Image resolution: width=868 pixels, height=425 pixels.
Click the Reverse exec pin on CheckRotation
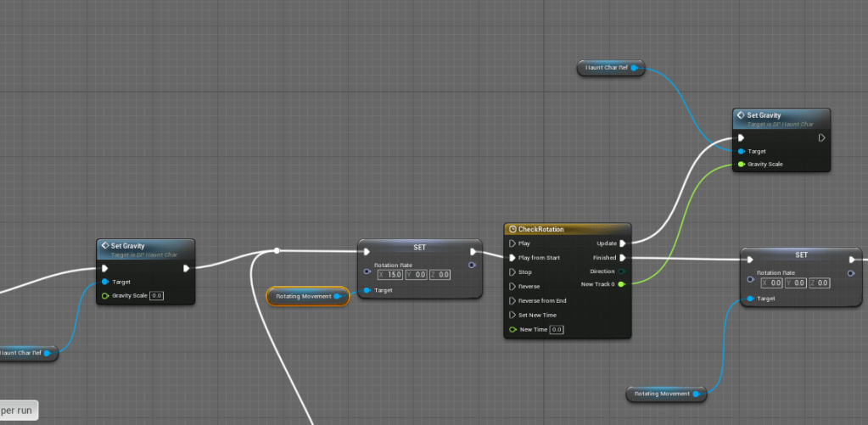coord(512,287)
